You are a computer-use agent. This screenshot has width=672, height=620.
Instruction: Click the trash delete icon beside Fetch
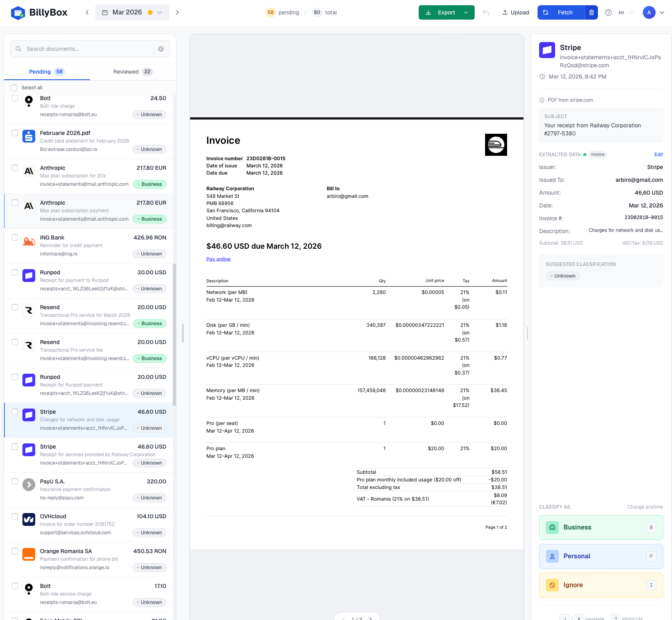pos(591,12)
